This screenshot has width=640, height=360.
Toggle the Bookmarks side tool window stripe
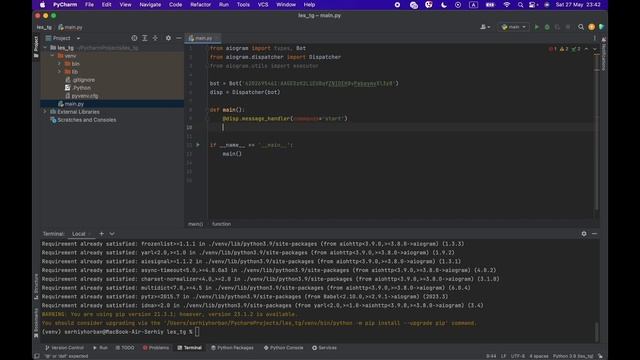coord(36,322)
